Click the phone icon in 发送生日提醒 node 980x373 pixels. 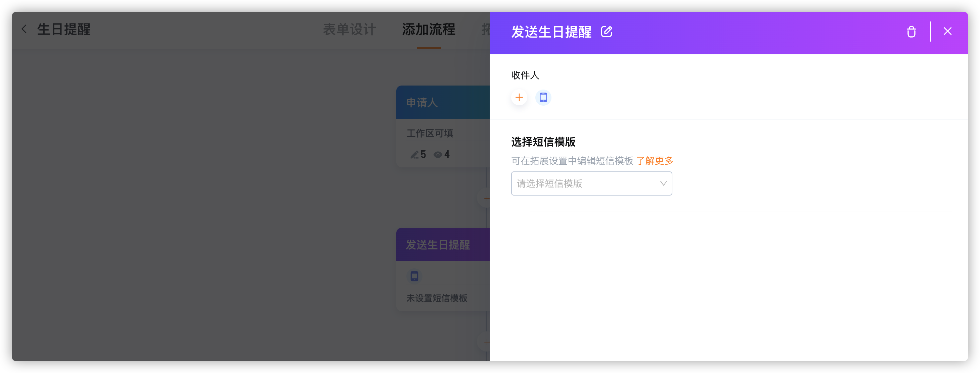point(414,276)
